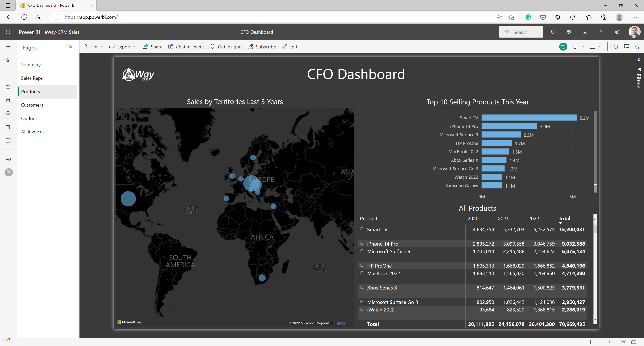Screen dimensions: 644x346
Task: Expand the Filters pane arrows
Action: click(638, 60)
